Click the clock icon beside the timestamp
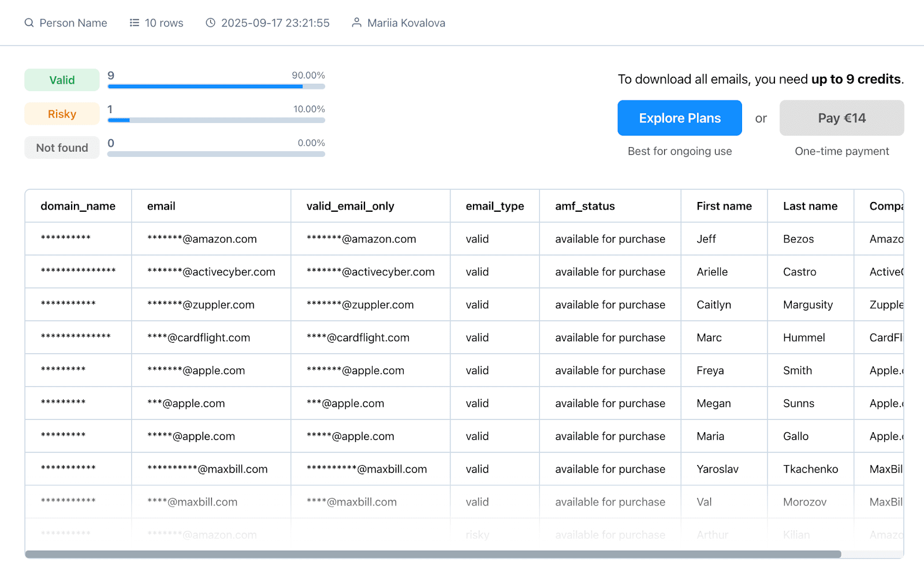This screenshot has height=573, width=924. (x=211, y=23)
